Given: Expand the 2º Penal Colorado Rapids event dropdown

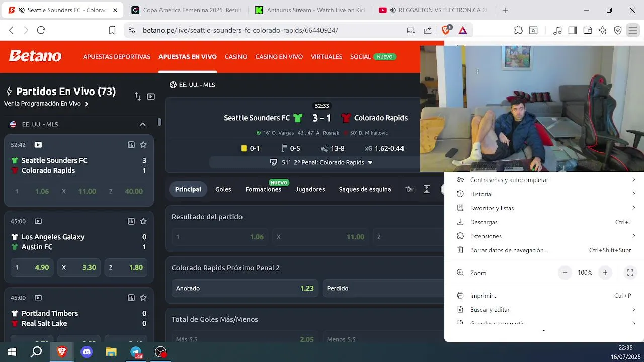Looking at the screenshot, I should coord(370,162).
